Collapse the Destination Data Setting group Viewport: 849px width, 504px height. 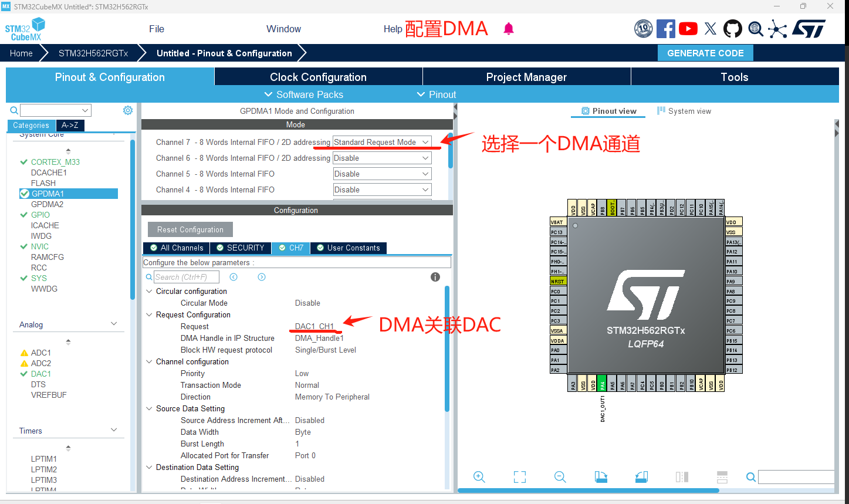[x=149, y=467]
